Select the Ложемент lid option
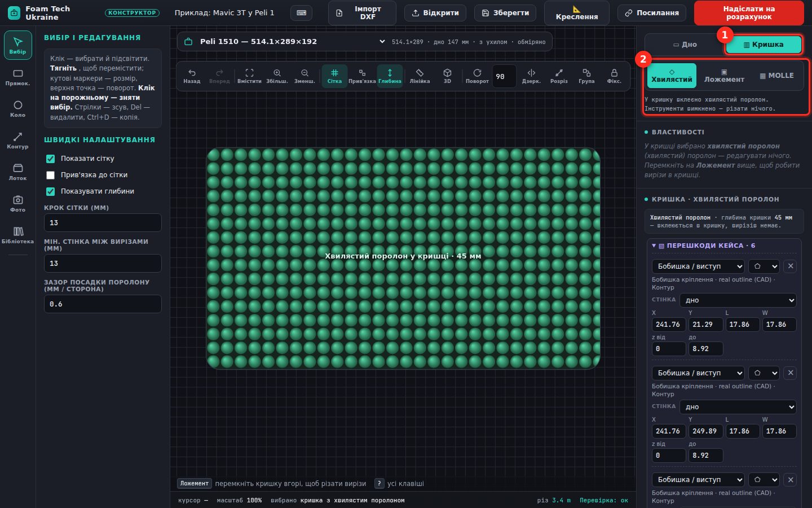The image size is (812, 508). 724,76
